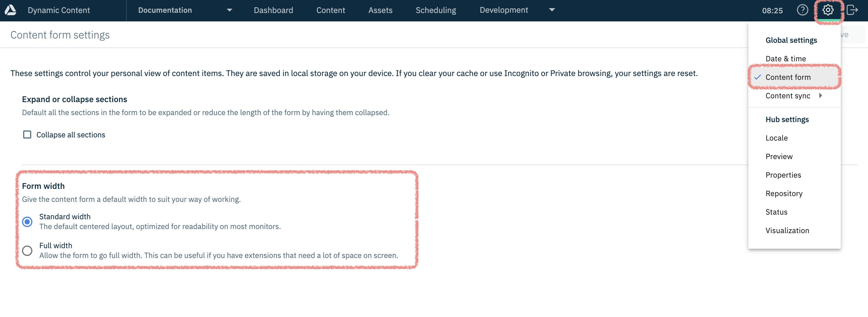Select Locale under Hub settings

tap(777, 138)
